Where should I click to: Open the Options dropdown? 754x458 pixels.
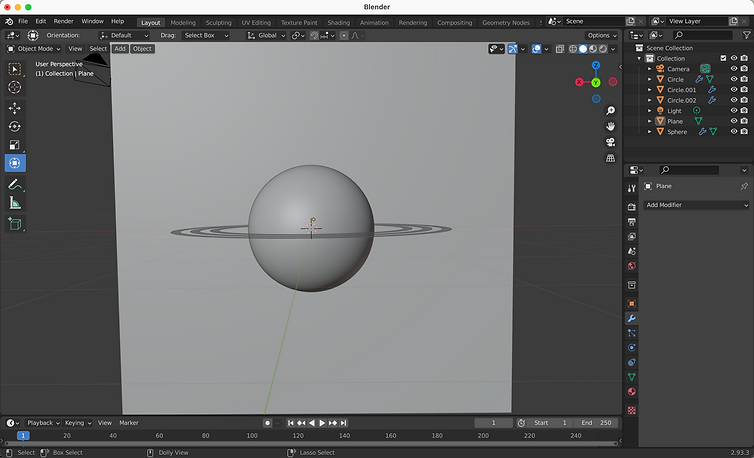[602, 35]
